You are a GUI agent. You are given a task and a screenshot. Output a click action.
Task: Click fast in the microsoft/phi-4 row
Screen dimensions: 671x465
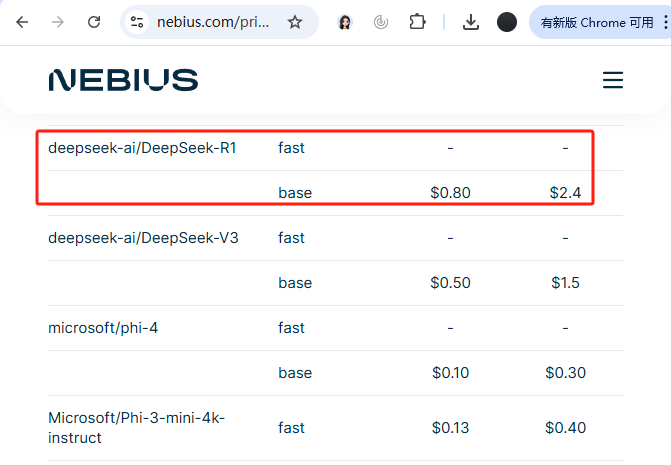tap(291, 328)
